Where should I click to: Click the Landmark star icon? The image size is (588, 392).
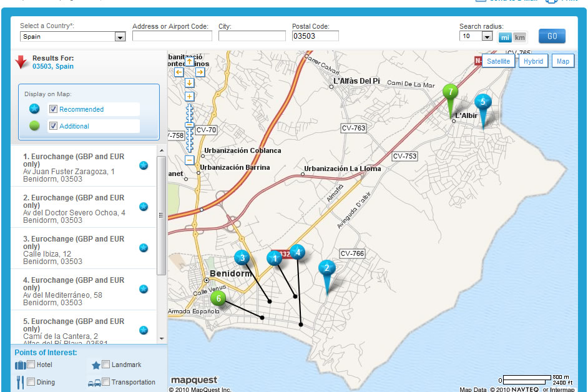pos(96,365)
